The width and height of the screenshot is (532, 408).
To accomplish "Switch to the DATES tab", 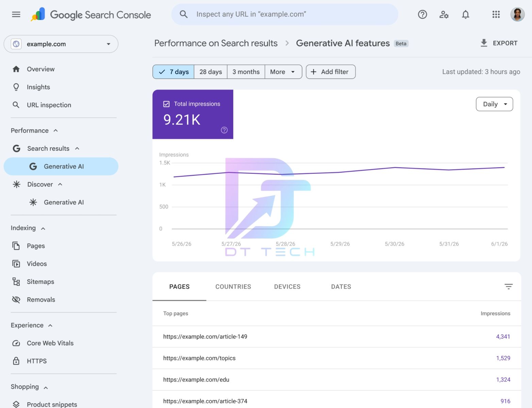I will tap(341, 287).
